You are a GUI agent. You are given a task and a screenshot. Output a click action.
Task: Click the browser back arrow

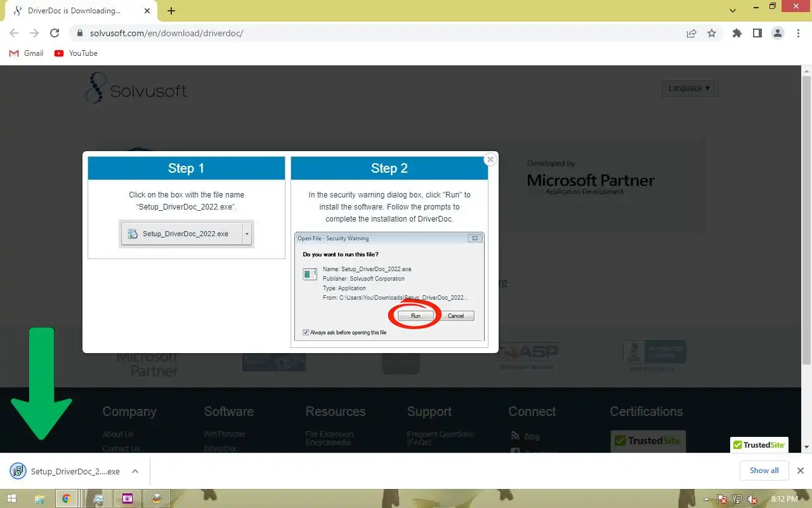pos(14,33)
